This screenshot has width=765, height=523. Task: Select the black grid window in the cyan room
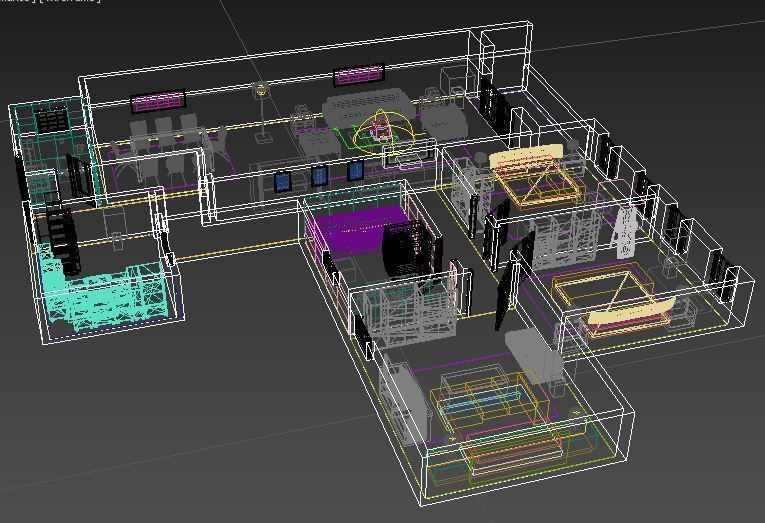(52, 120)
